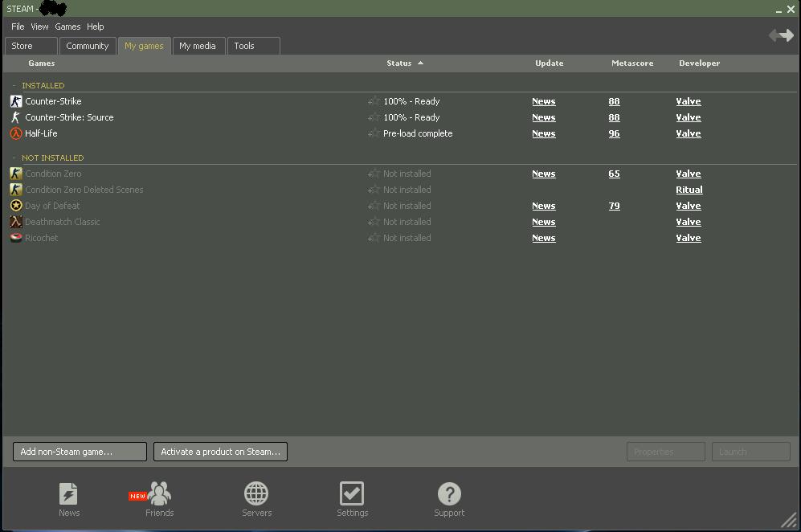Open the View menu
This screenshot has height=532, width=801.
pos(39,27)
